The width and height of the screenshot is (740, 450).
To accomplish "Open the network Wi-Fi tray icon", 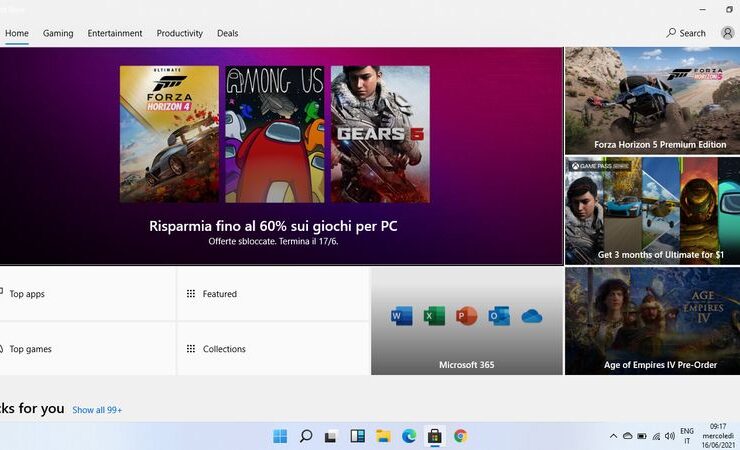I will [656, 436].
